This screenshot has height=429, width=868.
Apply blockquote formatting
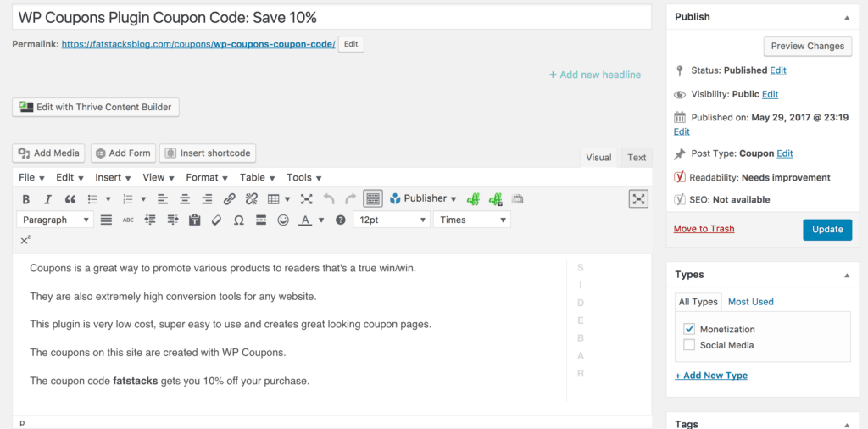pyautogui.click(x=70, y=199)
